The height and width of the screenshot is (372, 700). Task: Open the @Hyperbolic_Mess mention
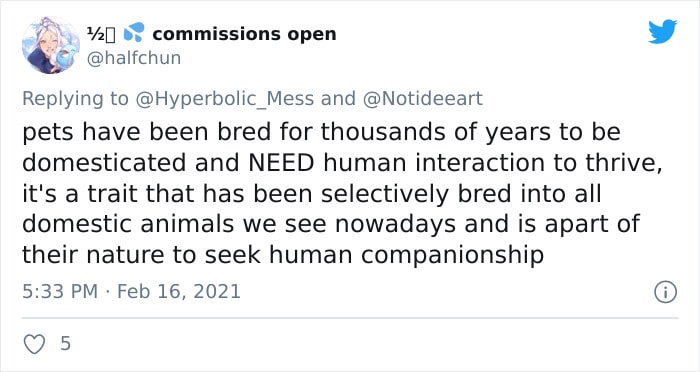[224, 99]
